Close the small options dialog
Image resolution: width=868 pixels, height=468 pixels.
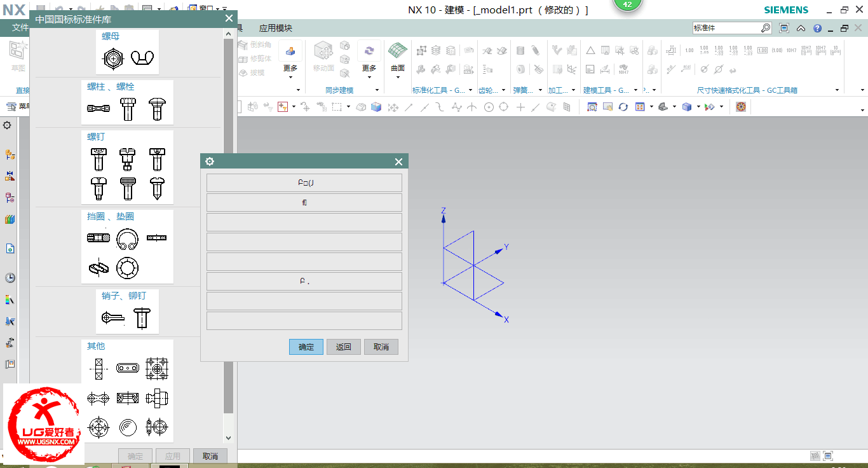pyautogui.click(x=399, y=162)
